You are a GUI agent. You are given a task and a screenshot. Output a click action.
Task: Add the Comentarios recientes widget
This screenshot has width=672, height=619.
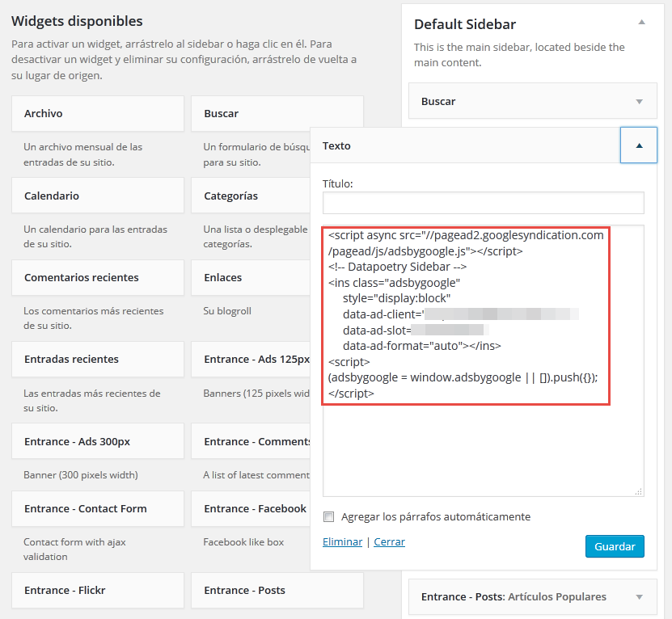pyautogui.click(x=98, y=278)
